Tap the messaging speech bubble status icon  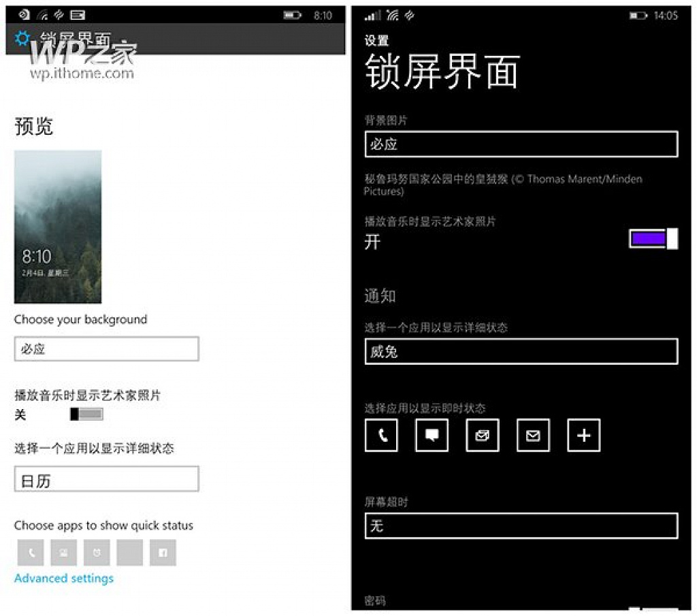(432, 435)
